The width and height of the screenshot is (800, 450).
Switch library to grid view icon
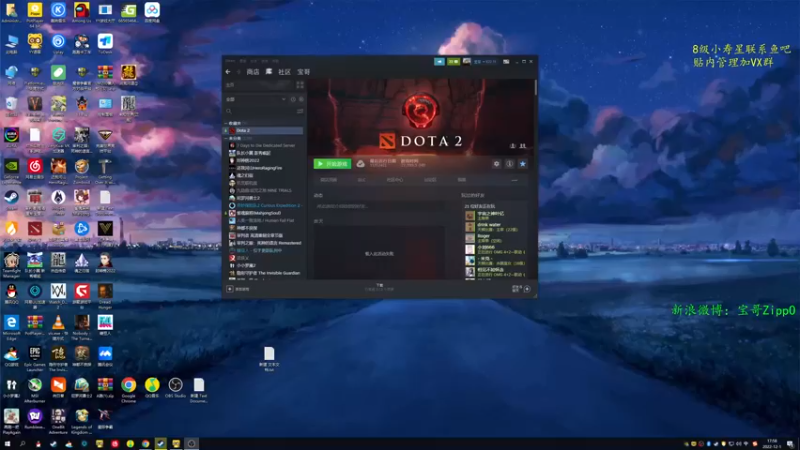click(300, 85)
